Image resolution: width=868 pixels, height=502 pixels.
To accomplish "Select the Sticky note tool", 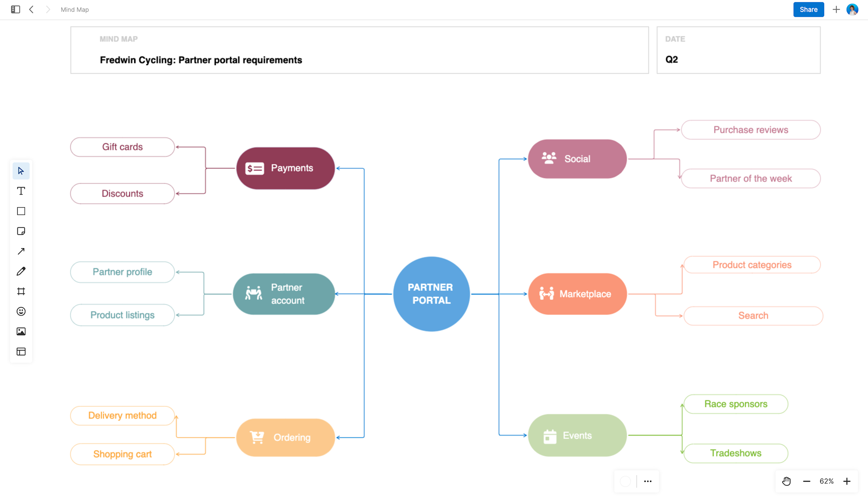I will click(20, 231).
